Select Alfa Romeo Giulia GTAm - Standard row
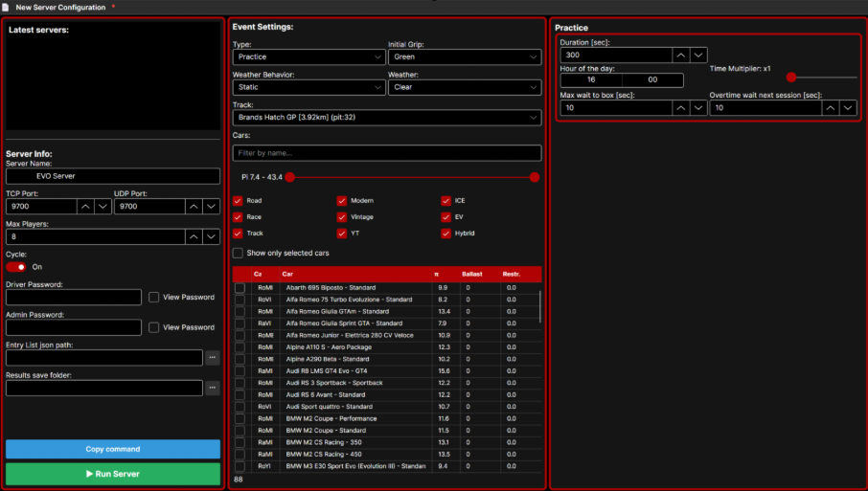Image resolution: width=868 pixels, height=491 pixels. point(387,312)
